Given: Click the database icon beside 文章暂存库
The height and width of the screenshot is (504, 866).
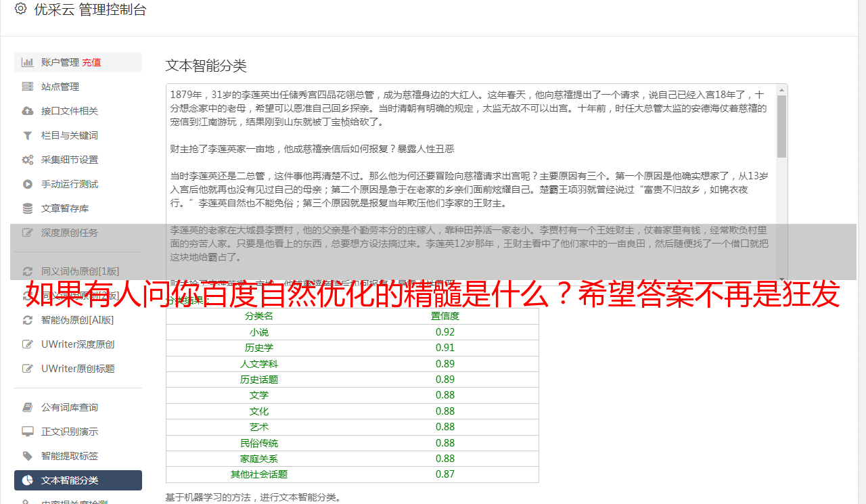Looking at the screenshot, I should (x=28, y=208).
